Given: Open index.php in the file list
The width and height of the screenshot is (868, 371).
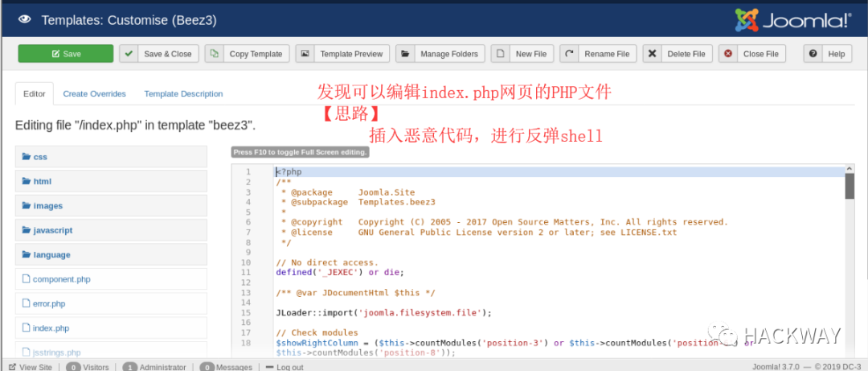Looking at the screenshot, I should pos(111,328).
